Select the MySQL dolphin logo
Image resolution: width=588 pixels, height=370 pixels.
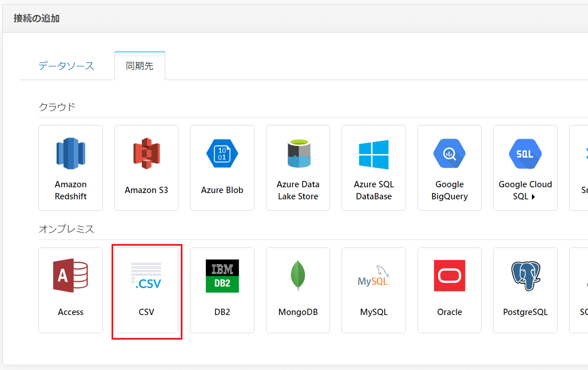(x=374, y=276)
